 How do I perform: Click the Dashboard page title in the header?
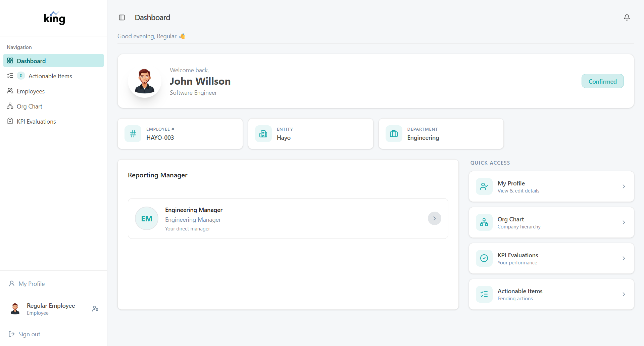tap(152, 17)
